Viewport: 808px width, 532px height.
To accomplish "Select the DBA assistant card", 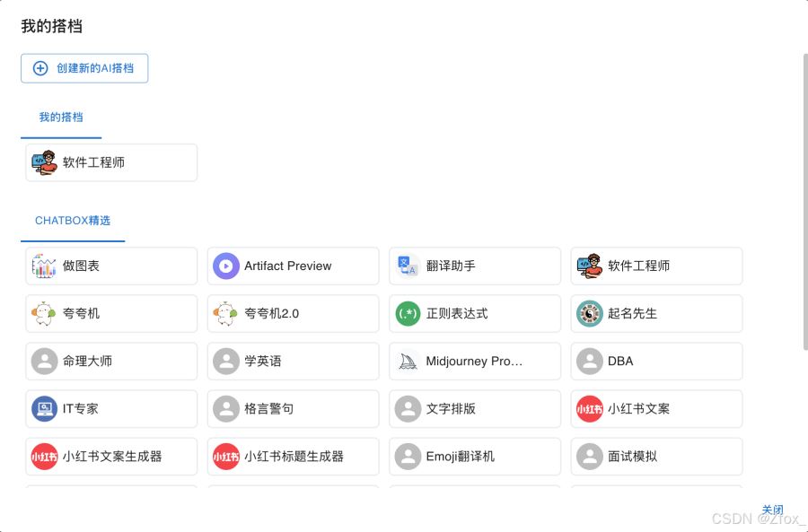I will tap(656, 361).
